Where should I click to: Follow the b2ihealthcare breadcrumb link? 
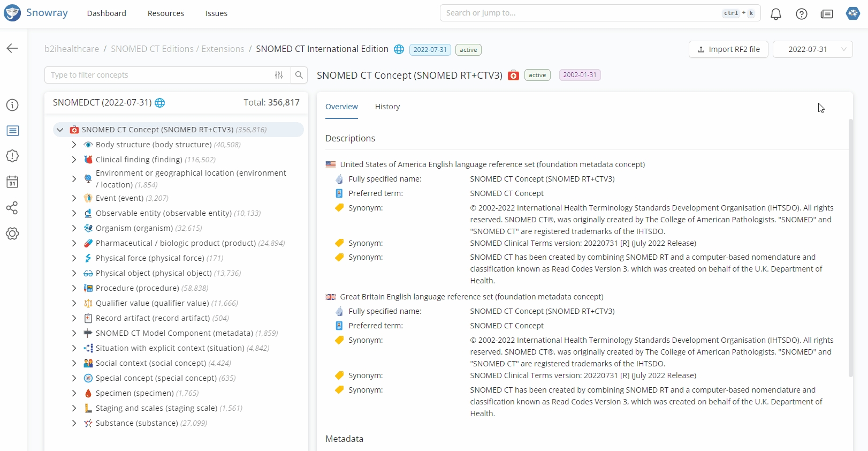point(72,49)
